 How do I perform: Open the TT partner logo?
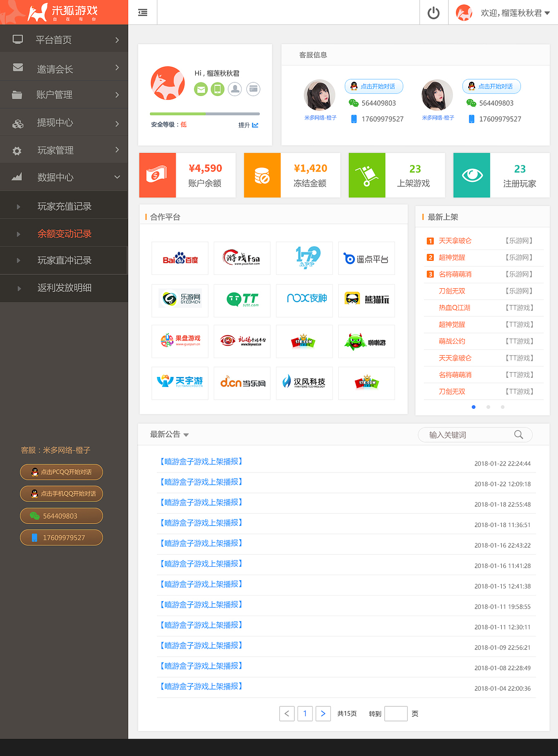[x=242, y=301]
